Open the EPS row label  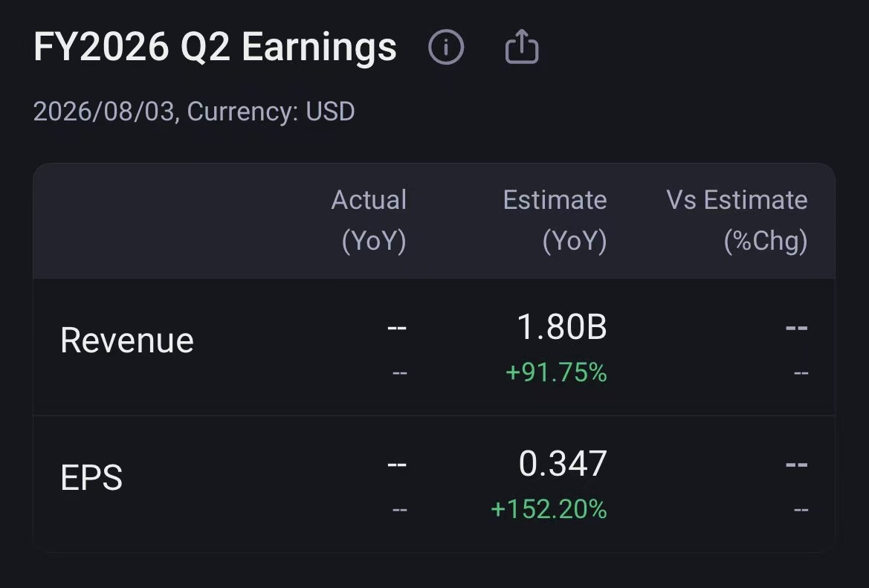point(91,478)
